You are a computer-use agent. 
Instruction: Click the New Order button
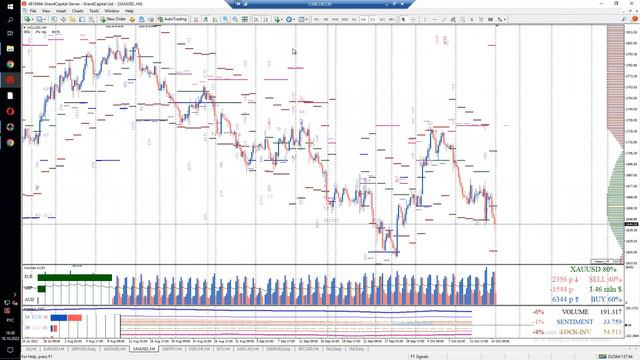click(x=113, y=19)
